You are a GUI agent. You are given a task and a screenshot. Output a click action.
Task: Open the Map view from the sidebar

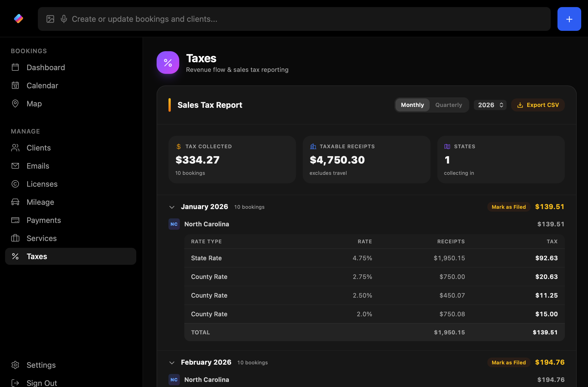coord(34,104)
